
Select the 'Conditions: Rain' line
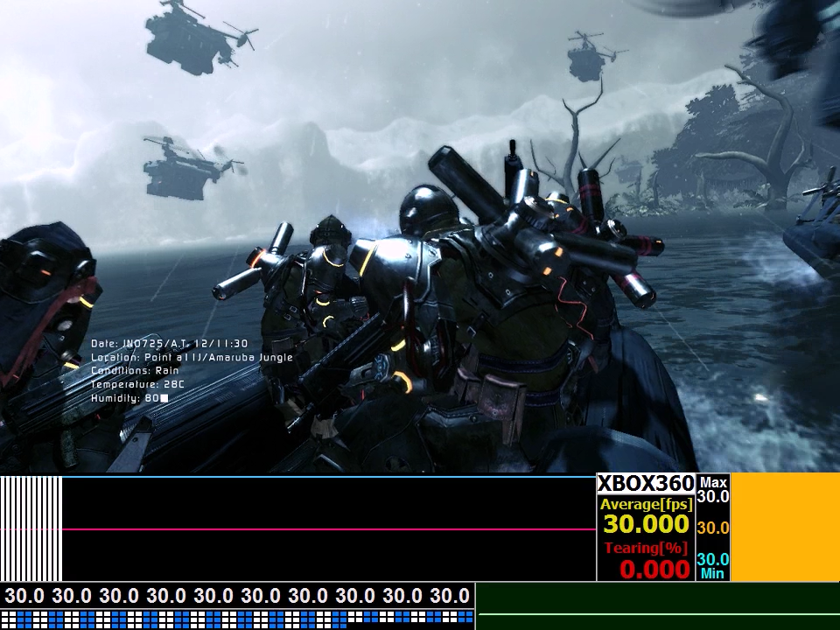click(135, 371)
